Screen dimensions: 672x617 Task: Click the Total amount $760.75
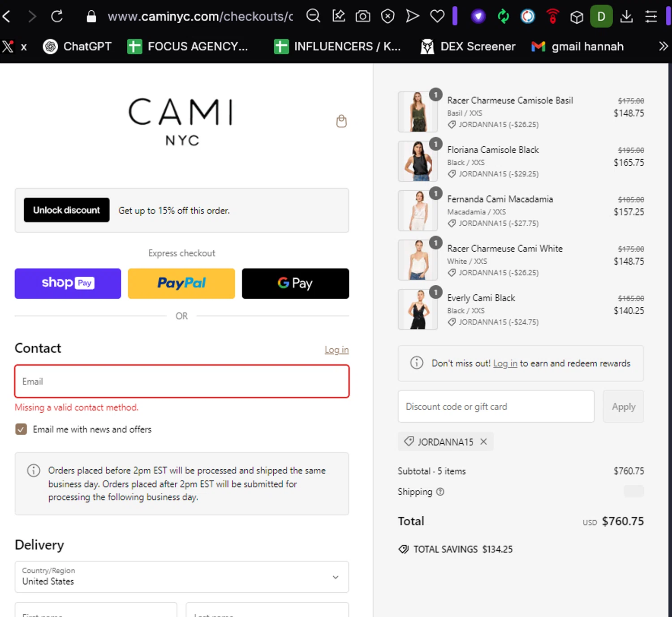click(623, 521)
